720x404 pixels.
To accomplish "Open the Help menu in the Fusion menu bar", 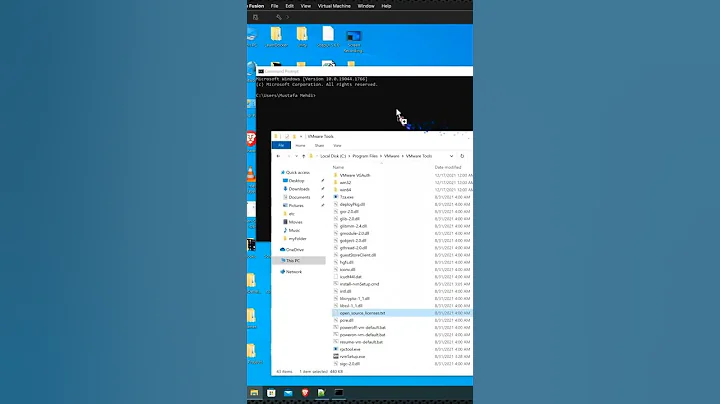I will (x=386, y=6).
